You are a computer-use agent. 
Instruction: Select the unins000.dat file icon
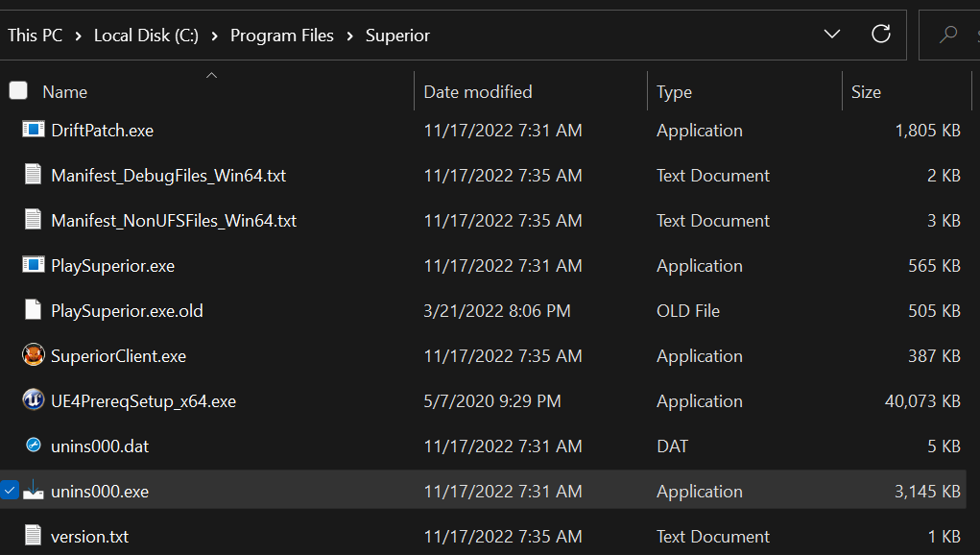pos(34,445)
